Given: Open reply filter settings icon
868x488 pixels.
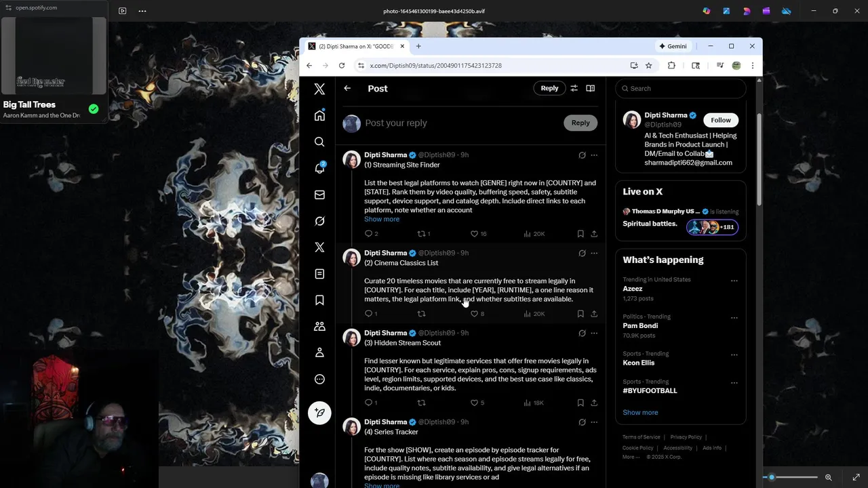Looking at the screenshot, I should coord(574,88).
